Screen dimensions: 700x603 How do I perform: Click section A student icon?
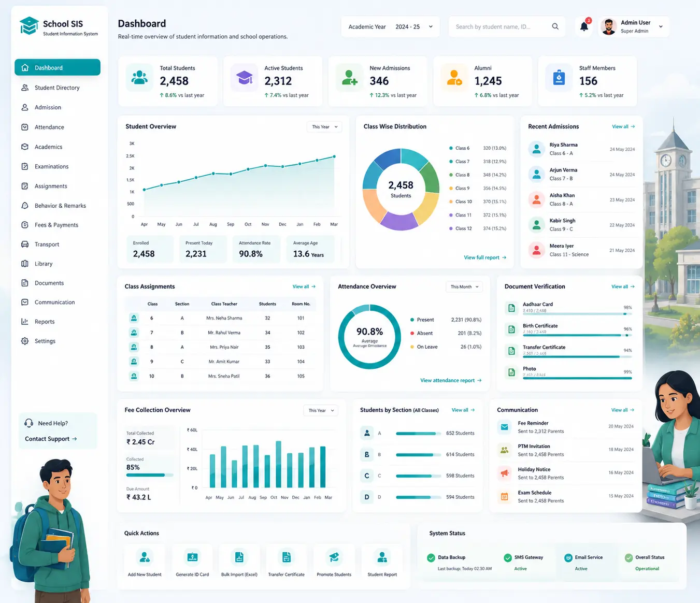tap(367, 433)
